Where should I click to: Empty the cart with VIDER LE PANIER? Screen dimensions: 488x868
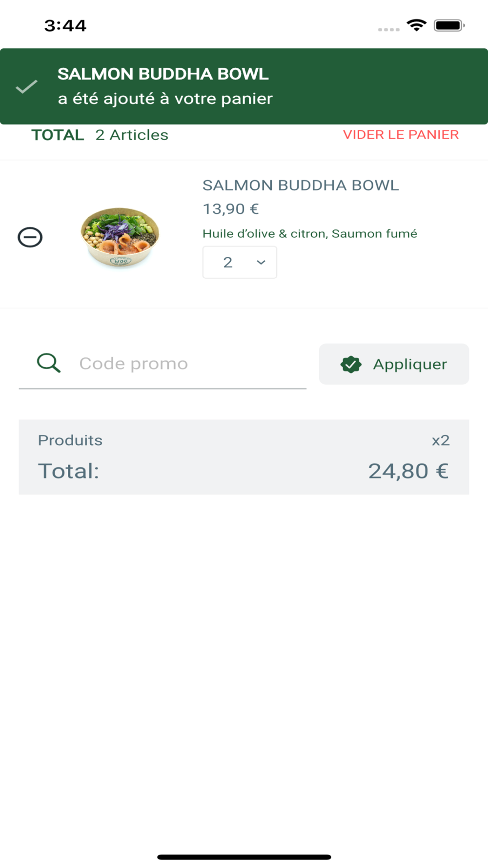point(401,135)
